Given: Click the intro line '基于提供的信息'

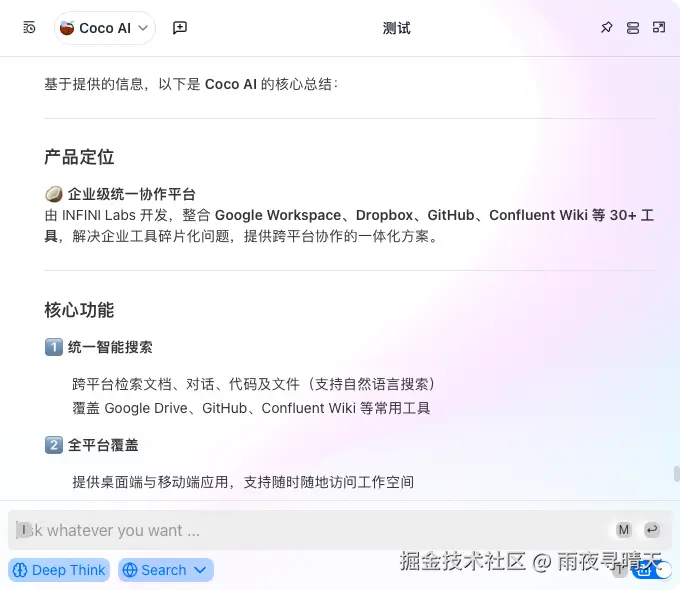Looking at the screenshot, I should pyautogui.click(x=191, y=84).
